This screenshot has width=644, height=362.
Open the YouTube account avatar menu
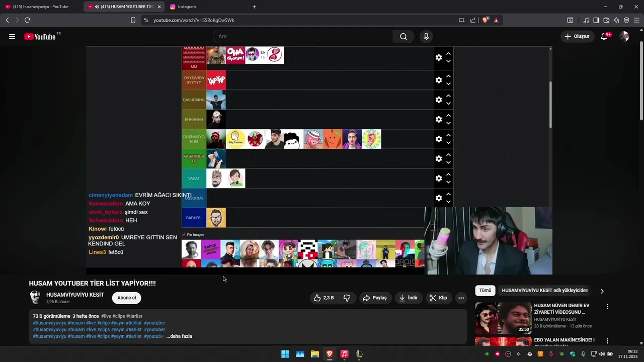pos(624,36)
